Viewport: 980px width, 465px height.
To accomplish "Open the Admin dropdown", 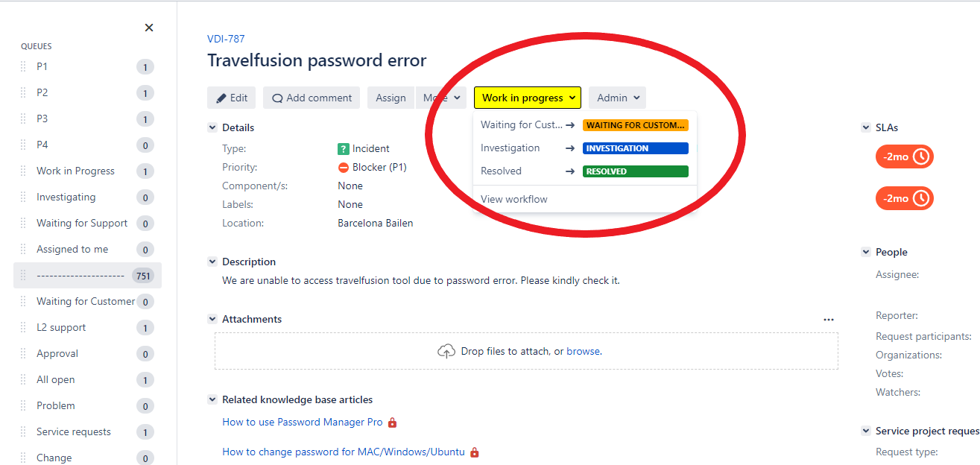I will coord(617,98).
